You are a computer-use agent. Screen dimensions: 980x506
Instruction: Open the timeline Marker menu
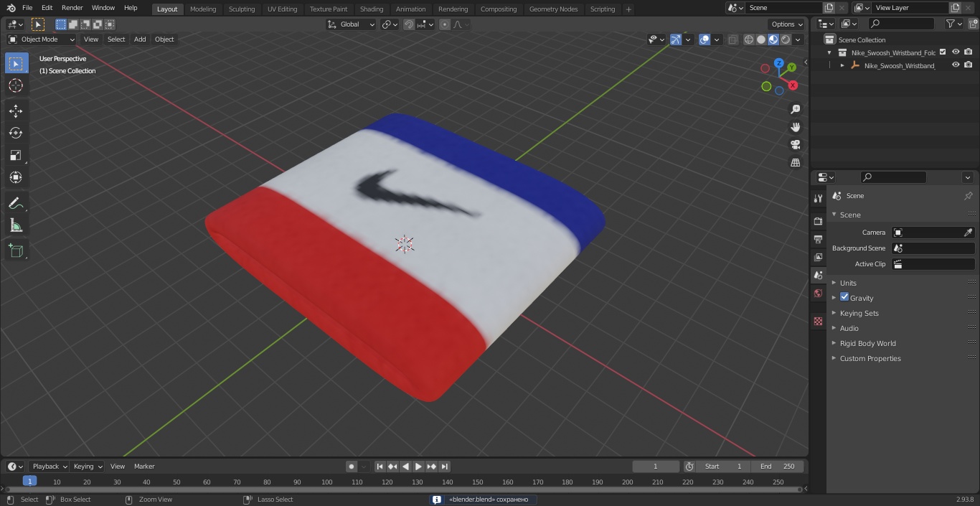click(x=144, y=467)
